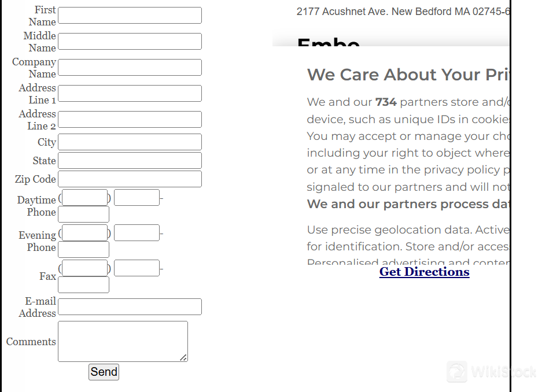This screenshot has height=392, width=542.
Task: Select the E-mail Address field
Action: (x=130, y=306)
